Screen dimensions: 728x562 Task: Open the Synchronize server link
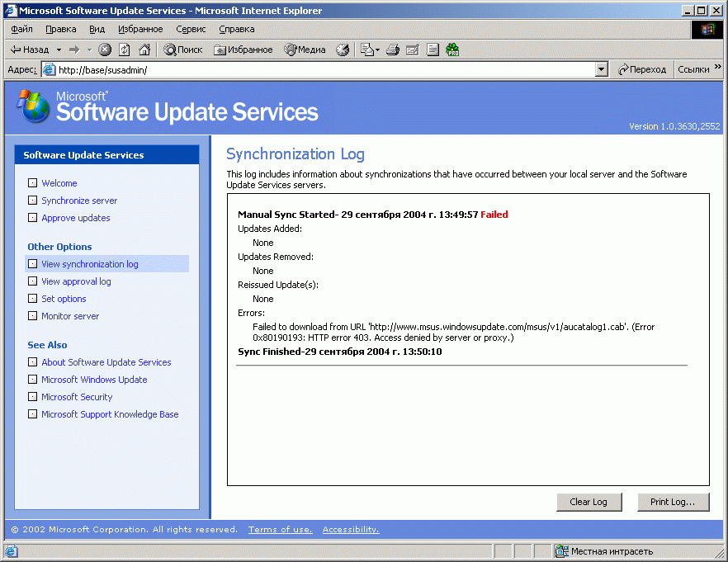tap(79, 201)
